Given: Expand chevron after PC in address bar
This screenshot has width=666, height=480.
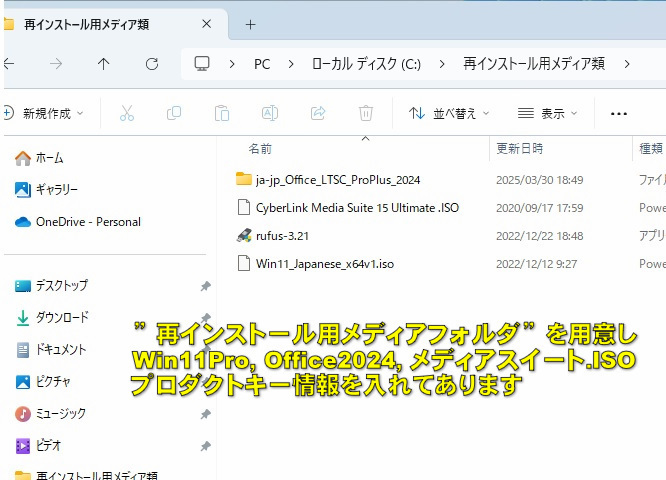Looking at the screenshot, I should tap(291, 64).
